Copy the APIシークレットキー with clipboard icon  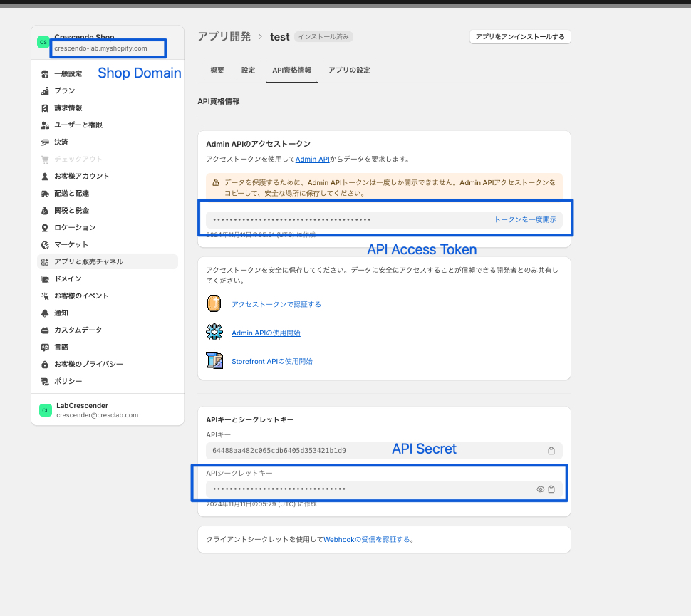point(551,489)
